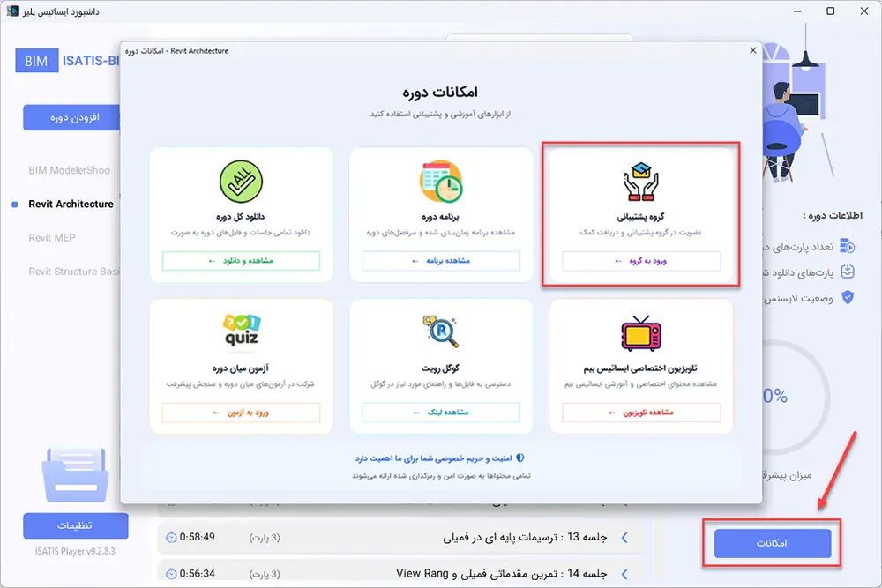This screenshot has height=588, width=882.
Task: Click the اطلاعات دوره heading
Action: point(833,215)
